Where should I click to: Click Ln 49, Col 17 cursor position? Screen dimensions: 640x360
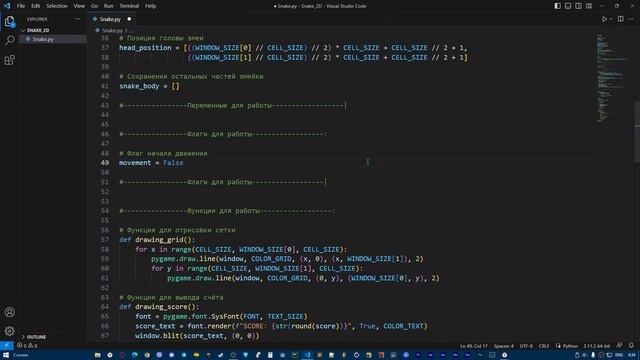pos(473,346)
